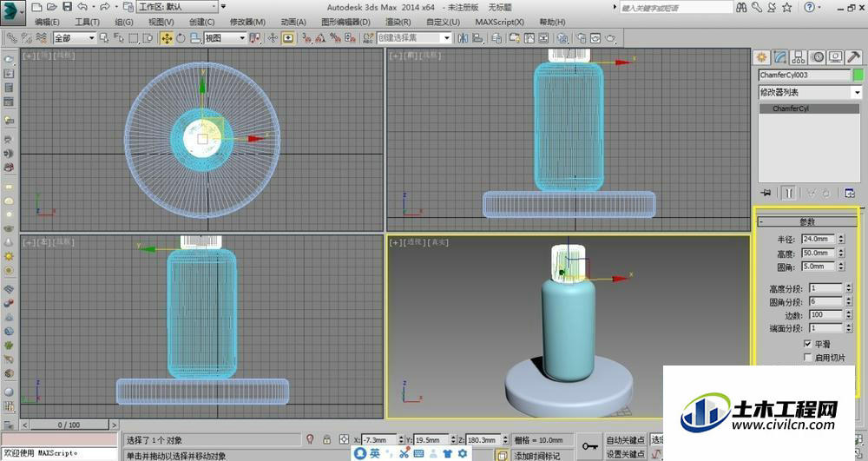Collapse the 参数 parameters rollout
Viewport: 868px width, 461px height.
(807, 221)
